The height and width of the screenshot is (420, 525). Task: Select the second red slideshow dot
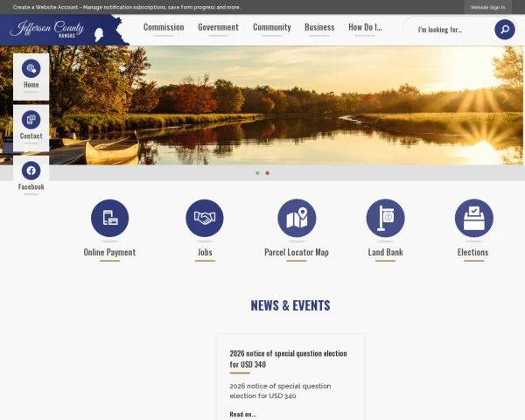(x=267, y=173)
